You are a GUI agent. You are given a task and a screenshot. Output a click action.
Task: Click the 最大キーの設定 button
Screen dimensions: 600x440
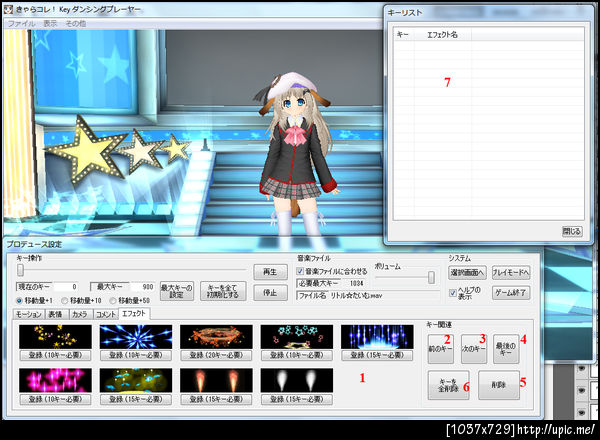pyautogui.click(x=177, y=291)
